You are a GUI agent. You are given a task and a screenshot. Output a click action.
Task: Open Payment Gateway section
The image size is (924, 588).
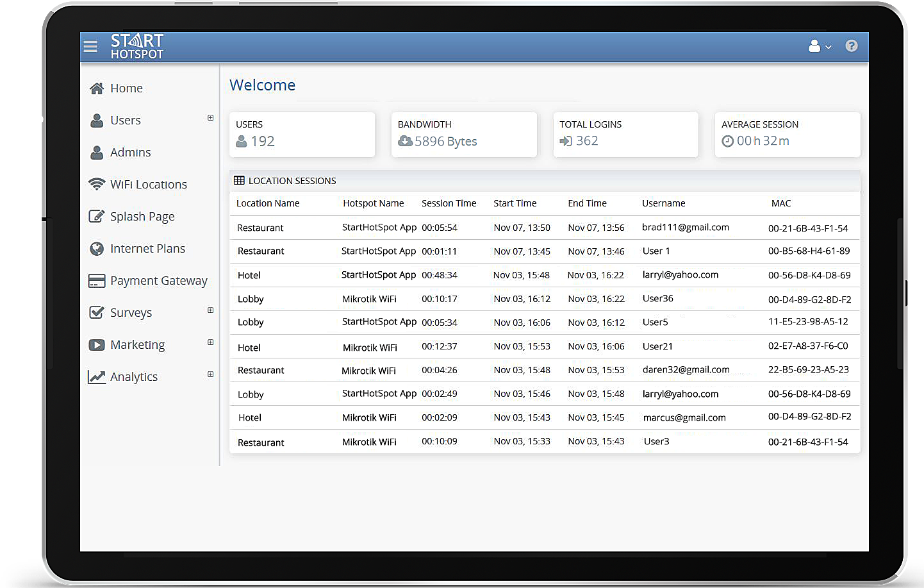pyautogui.click(x=159, y=281)
